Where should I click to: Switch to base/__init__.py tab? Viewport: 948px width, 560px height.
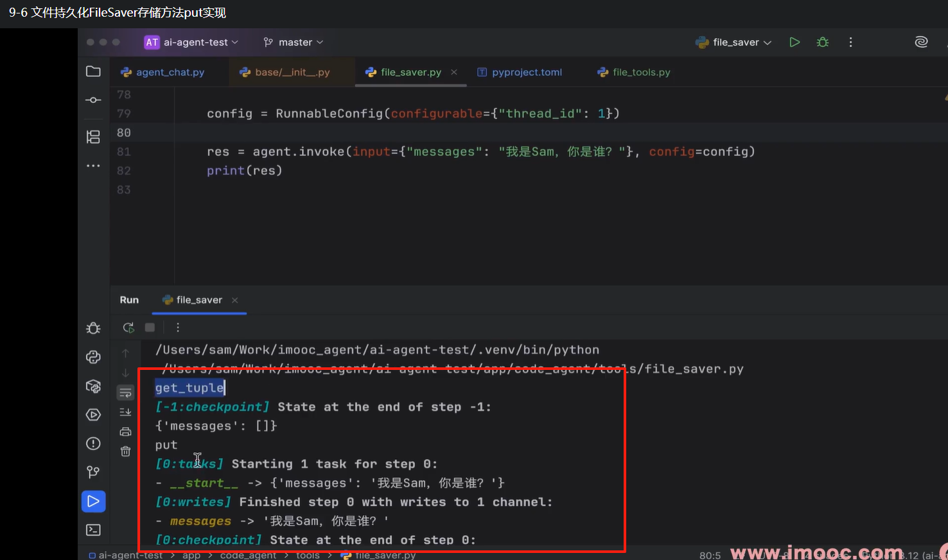click(x=285, y=72)
